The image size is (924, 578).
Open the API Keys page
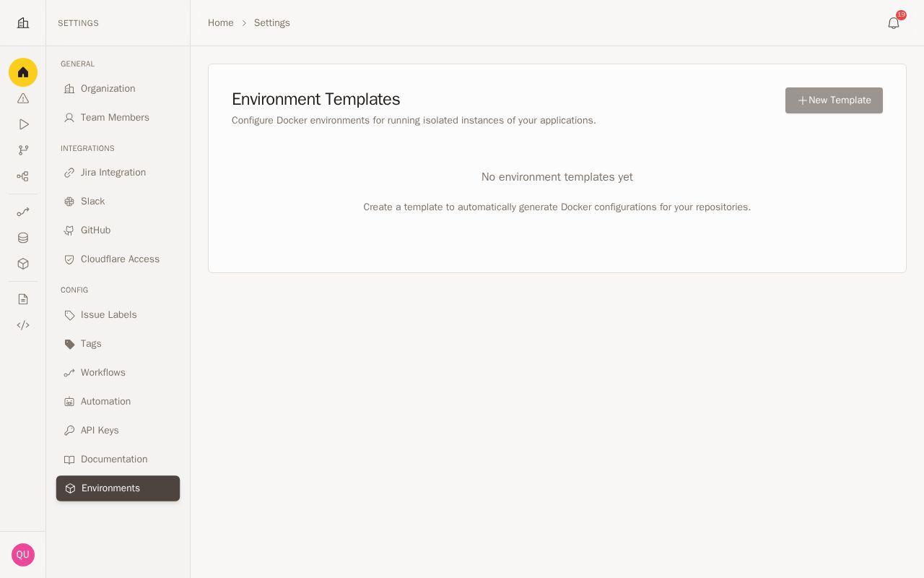(x=118, y=431)
